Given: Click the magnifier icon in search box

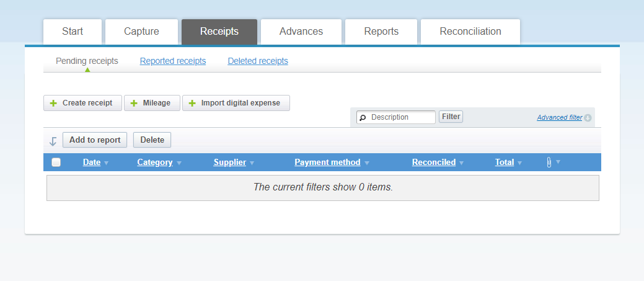Looking at the screenshot, I should tap(363, 117).
